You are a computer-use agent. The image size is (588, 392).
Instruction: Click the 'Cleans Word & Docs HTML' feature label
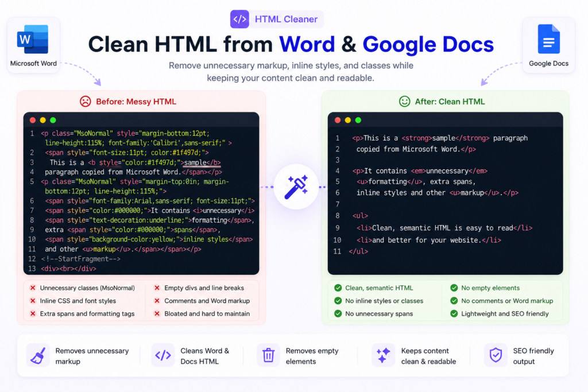(x=205, y=356)
